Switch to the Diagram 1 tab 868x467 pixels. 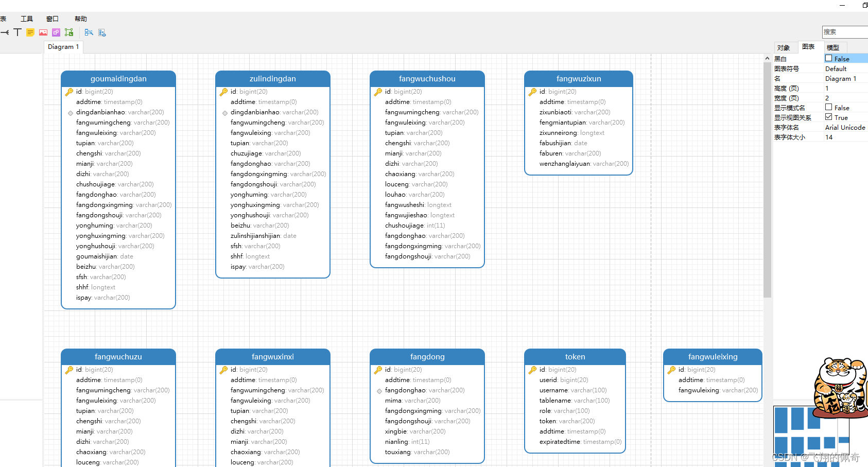[x=63, y=47]
